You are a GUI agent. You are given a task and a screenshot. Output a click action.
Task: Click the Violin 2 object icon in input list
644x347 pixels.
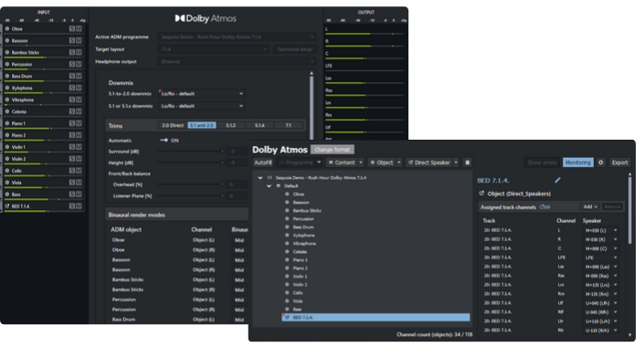click(x=7, y=159)
